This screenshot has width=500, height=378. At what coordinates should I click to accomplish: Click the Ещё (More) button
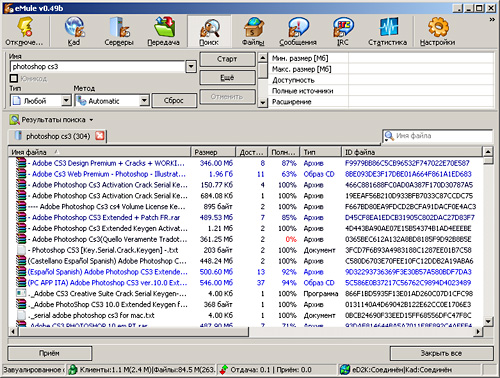coord(227,78)
